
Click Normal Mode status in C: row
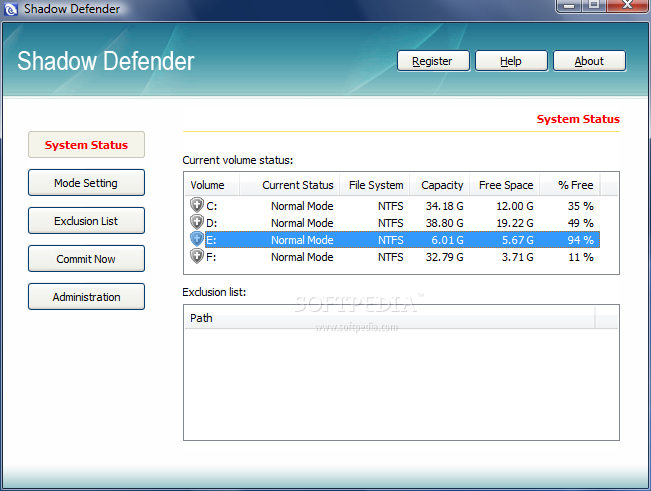pyautogui.click(x=302, y=206)
